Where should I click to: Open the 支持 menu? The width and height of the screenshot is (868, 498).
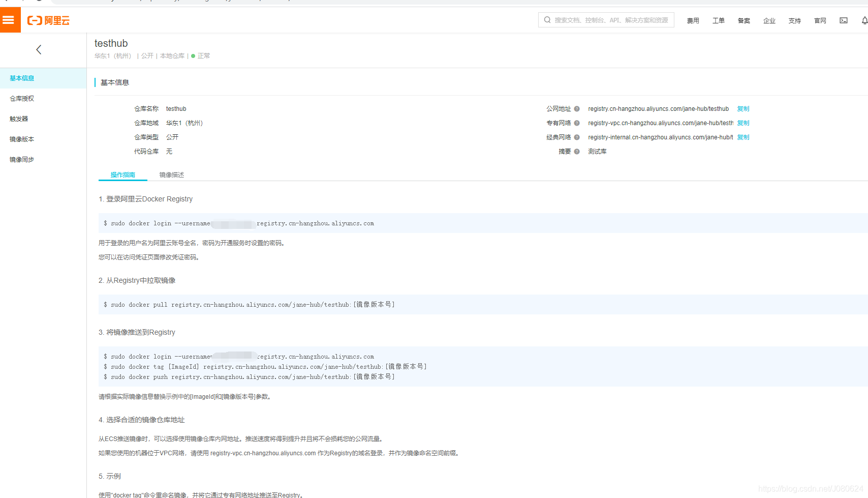[x=795, y=21]
